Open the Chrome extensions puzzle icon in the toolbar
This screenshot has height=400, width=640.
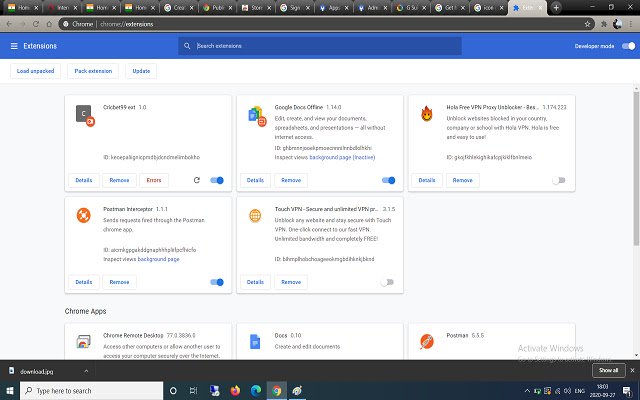click(604, 24)
